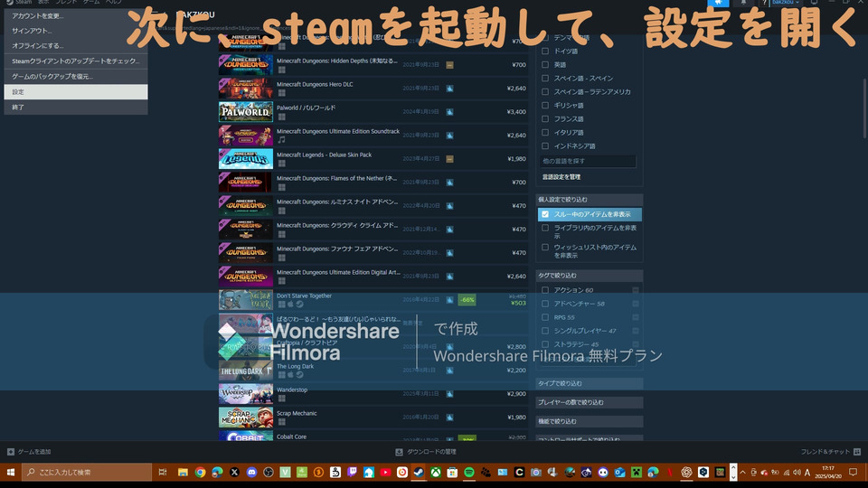Click the review icon in Scrap Mechanic row
The image size is (868, 488).
[449, 418]
